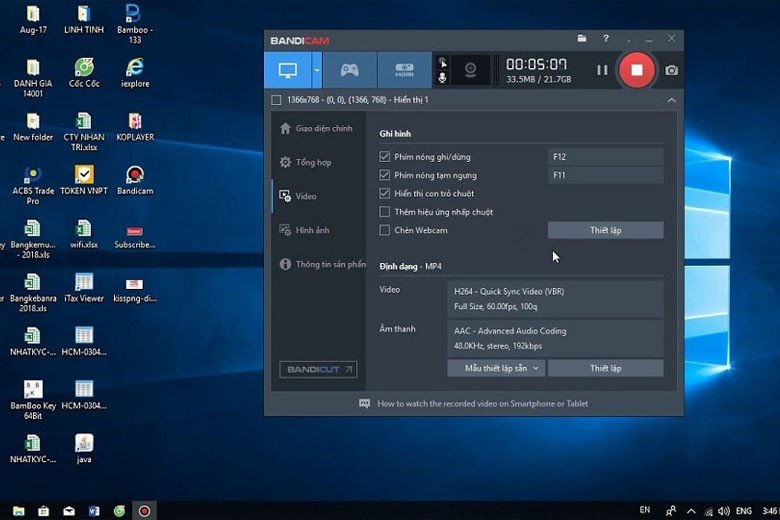Viewport: 780px width, 520px height.
Task: Open output folder icon in title bar
Action: [x=582, y=38]
